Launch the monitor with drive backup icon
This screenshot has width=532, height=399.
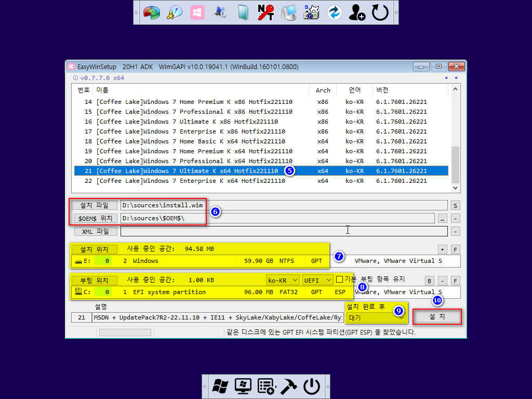(289, 13)
